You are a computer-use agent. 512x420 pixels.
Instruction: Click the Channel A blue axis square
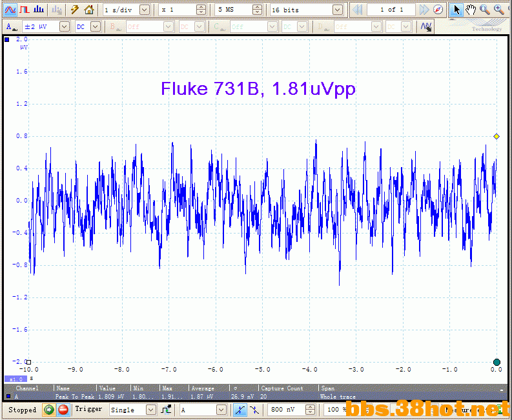coord(7,39)
